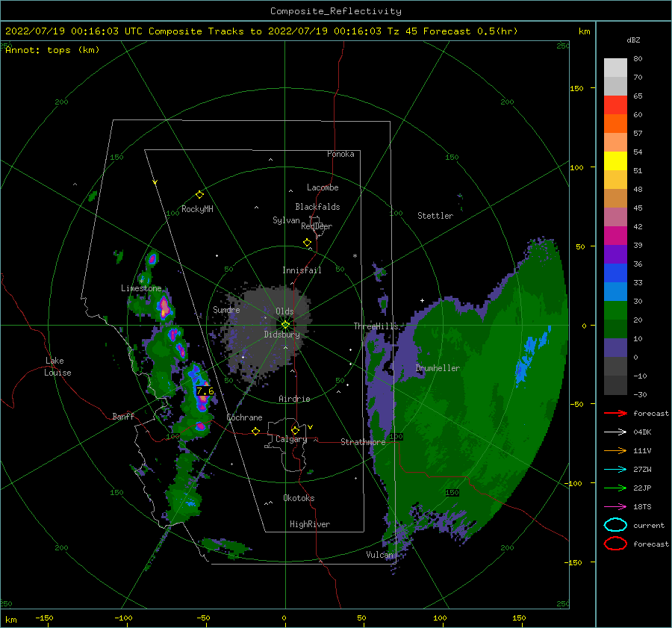Click the 'Ponoka' city label
The image size is (672, 628).
(x=340, y=154)
